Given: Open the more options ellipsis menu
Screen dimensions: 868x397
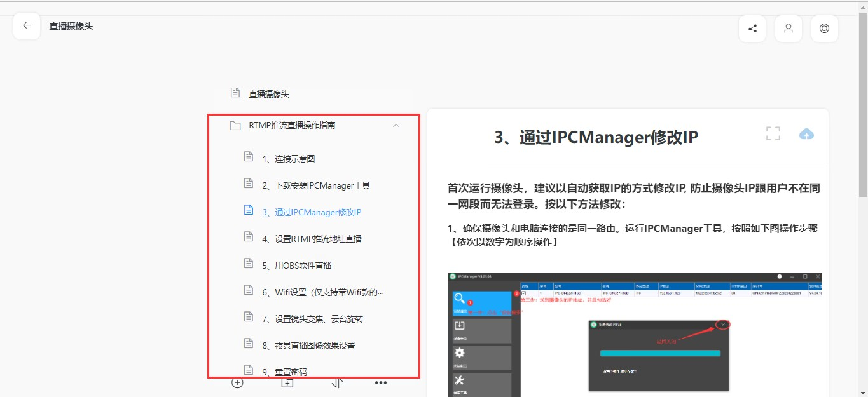Looking at the screenshot, I should point(380,382).
